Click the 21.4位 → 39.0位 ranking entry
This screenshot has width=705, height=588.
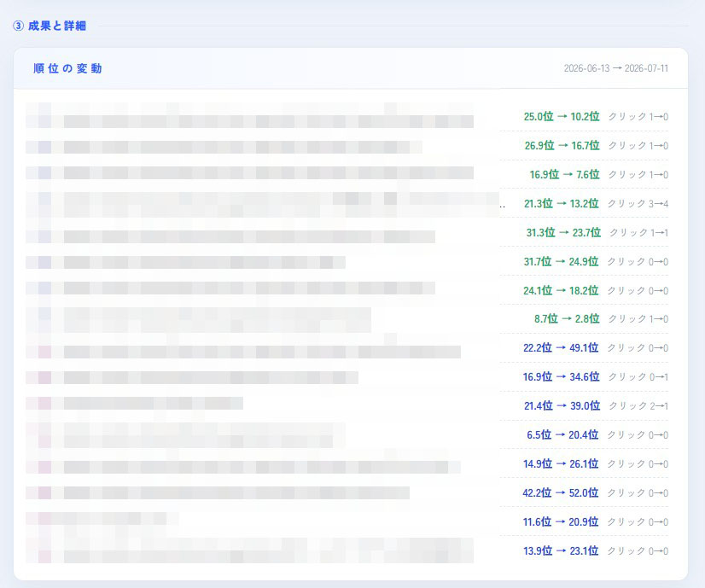(x=562, y=406)
